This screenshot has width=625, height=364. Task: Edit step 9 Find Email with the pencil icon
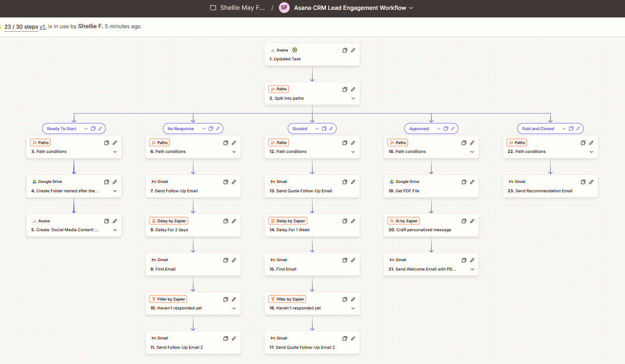coord(234,260)
